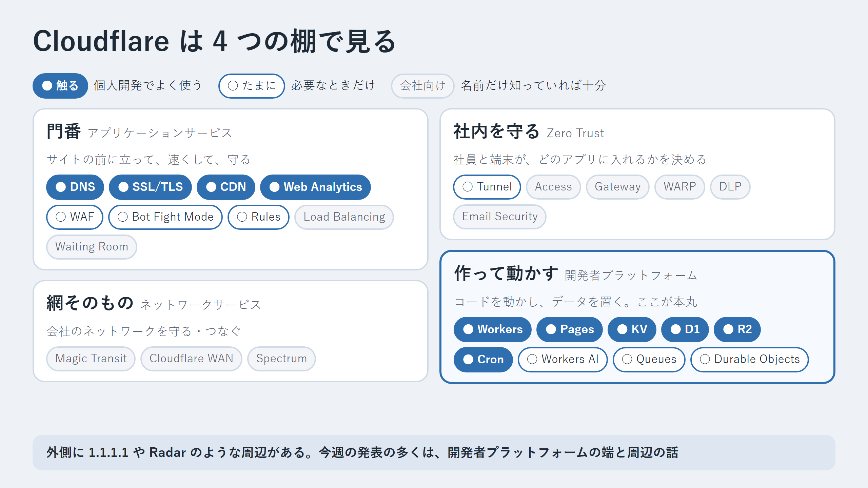Click the KV chip
Viewport: 868px width, 488px height.
click(x=632, y=329)
